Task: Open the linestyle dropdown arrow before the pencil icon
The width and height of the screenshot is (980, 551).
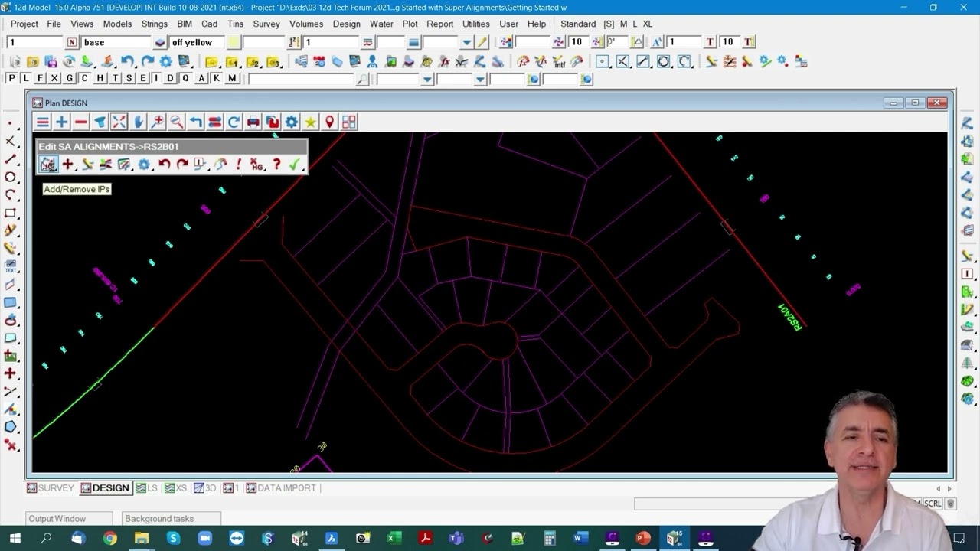Action: pos(466,43)
